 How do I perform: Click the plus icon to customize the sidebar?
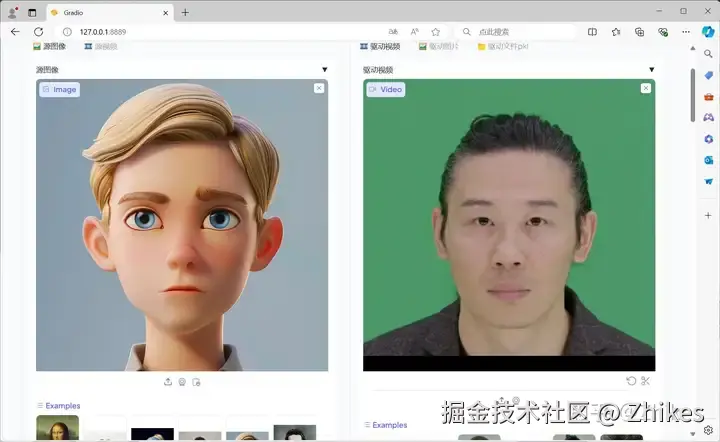(708, 215)
